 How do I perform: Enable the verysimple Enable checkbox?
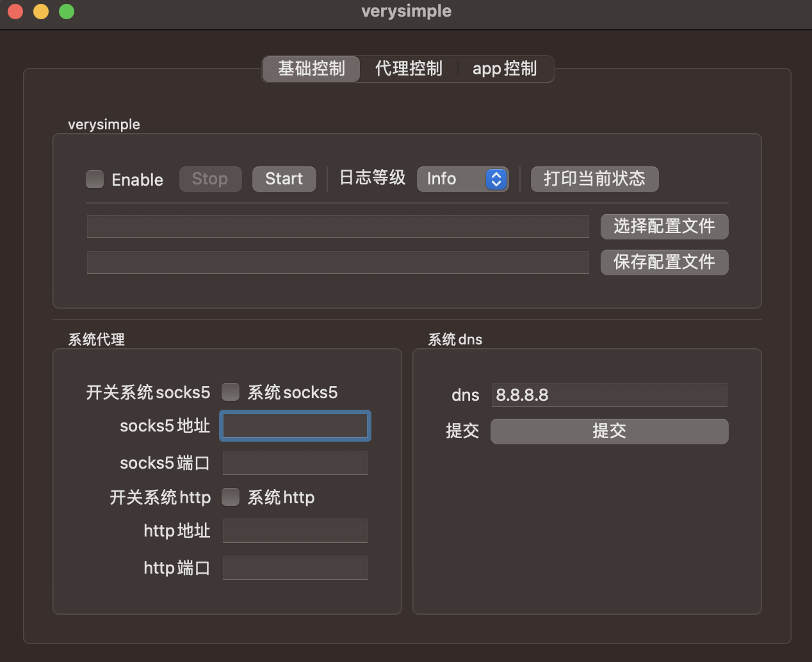pyautogui.click(x=95, y=179)
